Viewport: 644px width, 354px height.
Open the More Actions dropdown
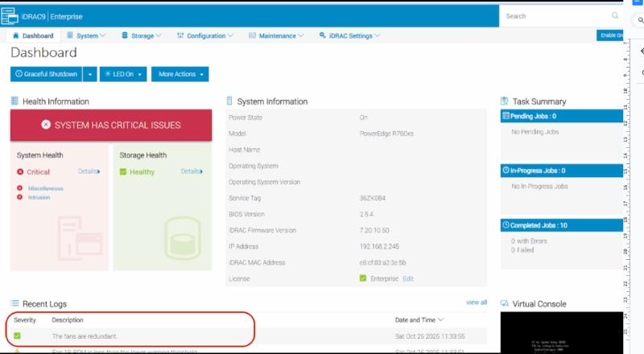[180, 74]
